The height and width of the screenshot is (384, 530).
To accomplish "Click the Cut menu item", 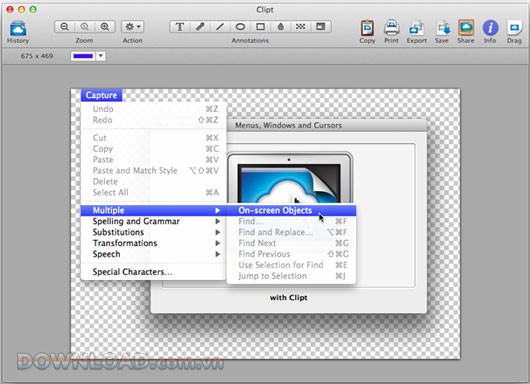I will (x=153, y=138).
